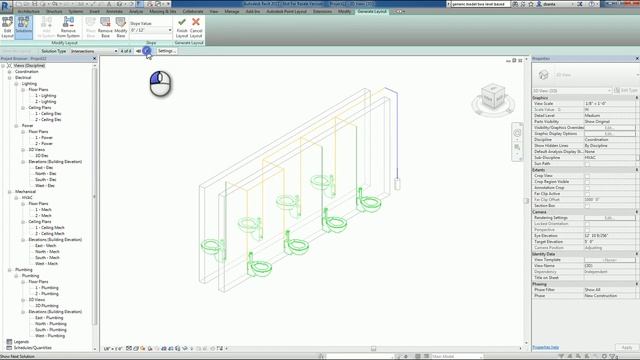Click the Schedules/Quantities browser icon
Screen dimensions: 640x360
9,348
